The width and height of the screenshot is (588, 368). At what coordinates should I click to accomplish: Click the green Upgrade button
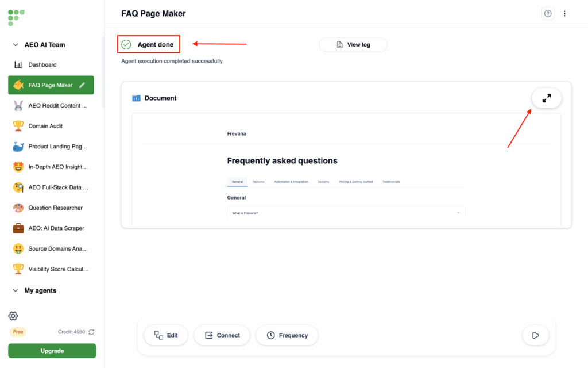[x=52, y=351]
